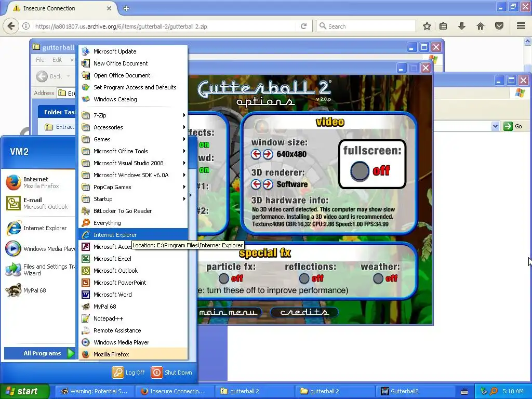This screenshot has width=532, height=399.
Task: Click All Programs in Start menu
Action: 39,353
